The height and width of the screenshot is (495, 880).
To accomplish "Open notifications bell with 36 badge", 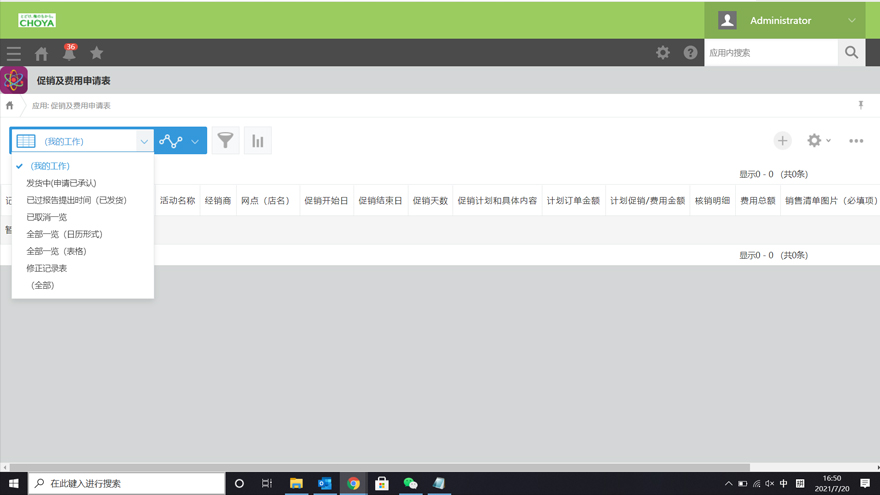I will [x=69, y=52].
